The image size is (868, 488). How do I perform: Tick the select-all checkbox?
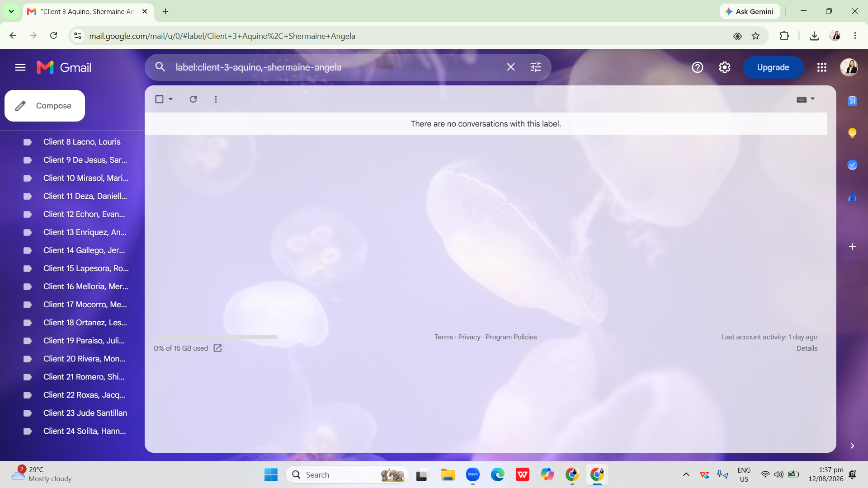[159, 99]
